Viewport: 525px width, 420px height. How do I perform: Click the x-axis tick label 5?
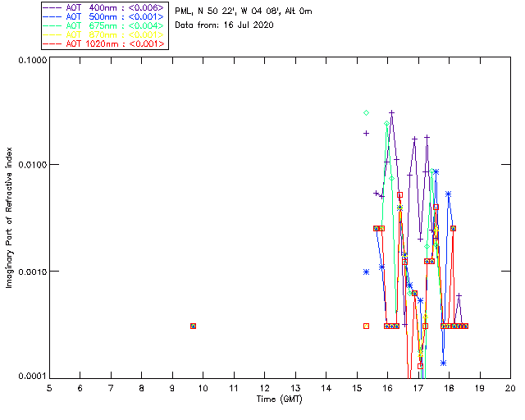49,388
